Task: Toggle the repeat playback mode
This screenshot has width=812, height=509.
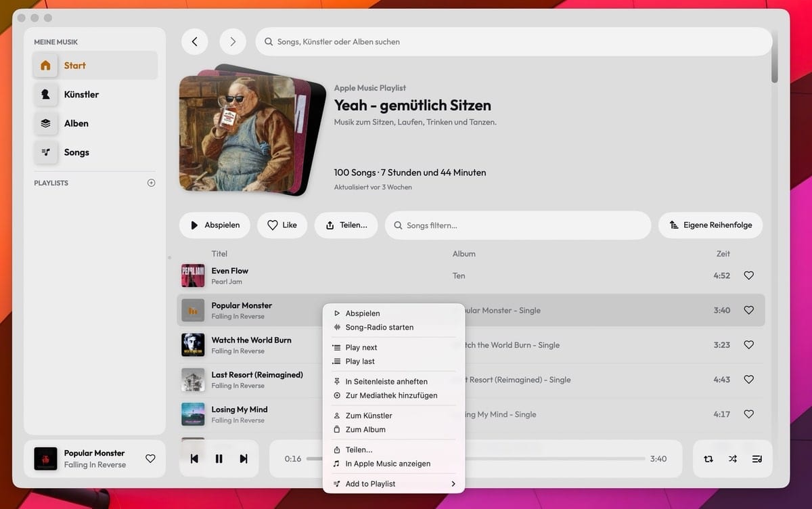Action: tap(708, 459)
